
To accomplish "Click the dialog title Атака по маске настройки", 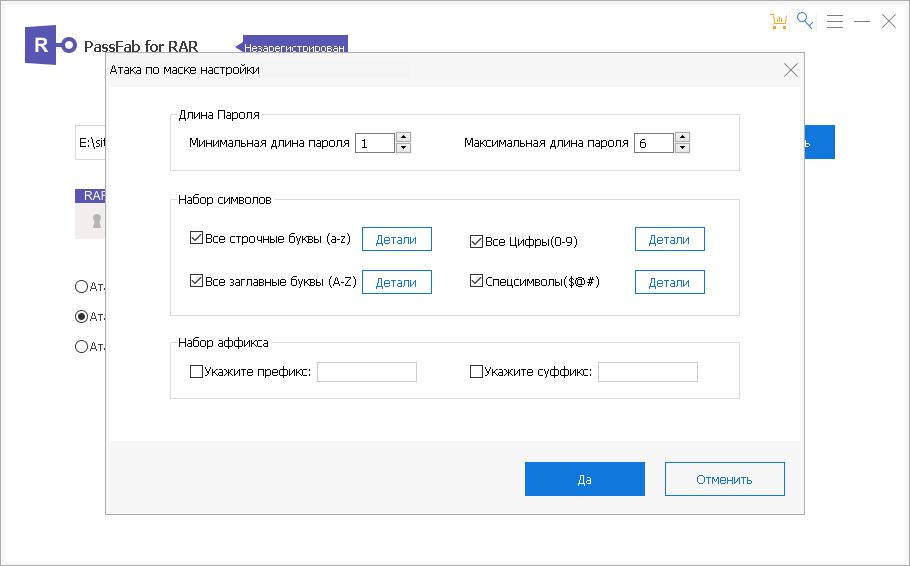I will (x=185, y=70).
